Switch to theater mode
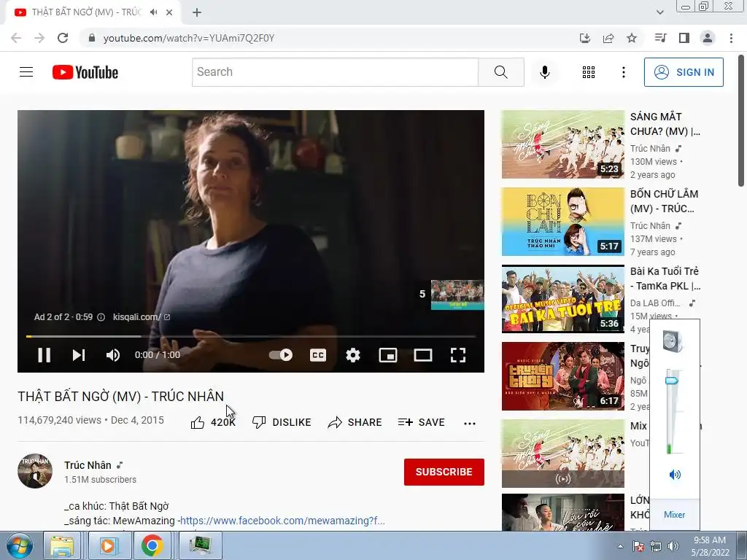 [x=423, y=355]
